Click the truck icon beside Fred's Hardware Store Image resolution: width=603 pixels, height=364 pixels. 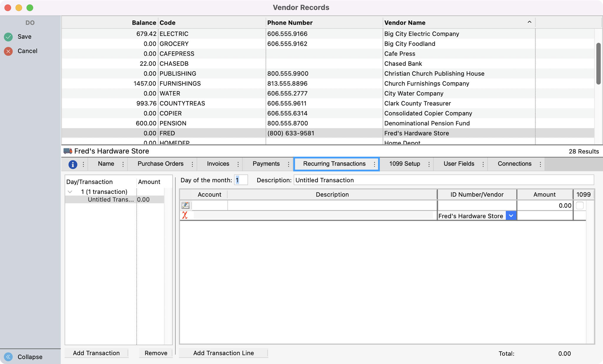(68, 151)
